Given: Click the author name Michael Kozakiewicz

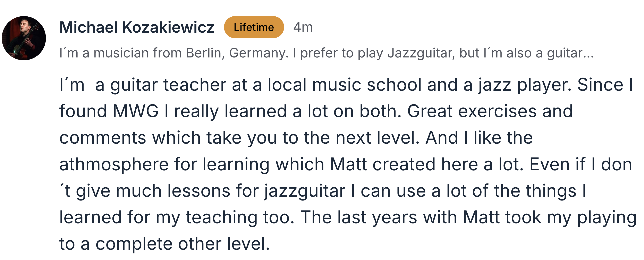Looking at the screenshot, I should tap(137, 27).
